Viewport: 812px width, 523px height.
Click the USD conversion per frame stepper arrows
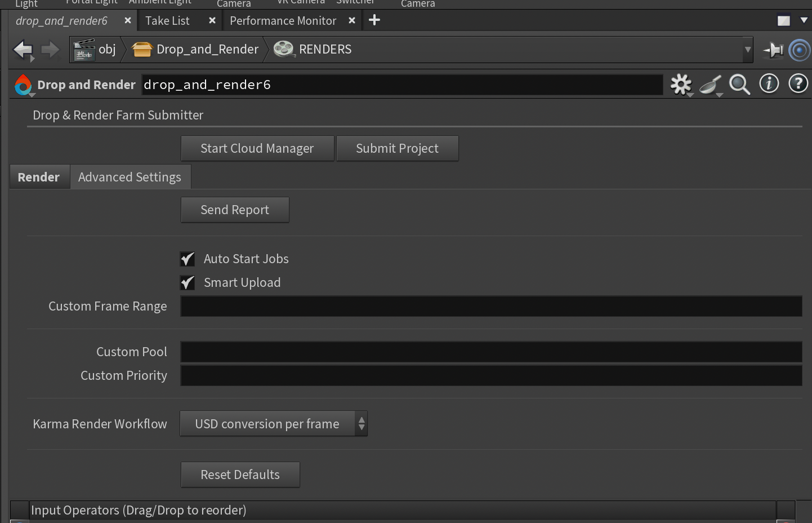[362, 423]
